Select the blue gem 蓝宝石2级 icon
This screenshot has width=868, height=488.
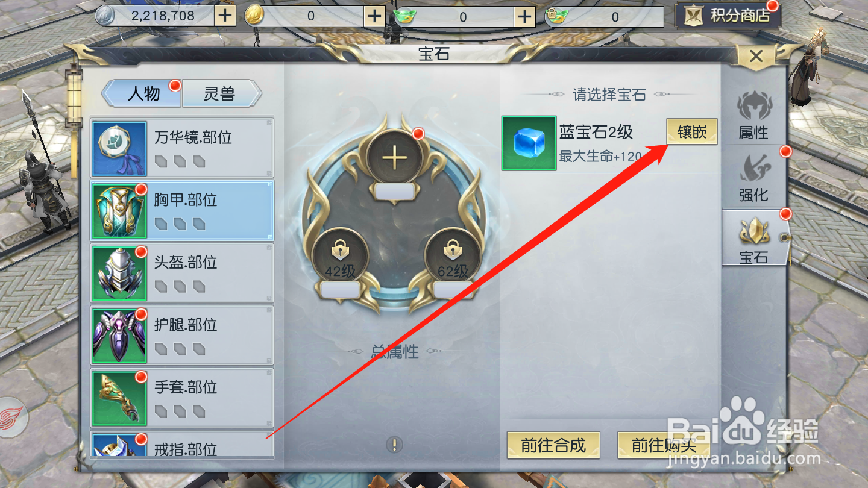point(529,143)
